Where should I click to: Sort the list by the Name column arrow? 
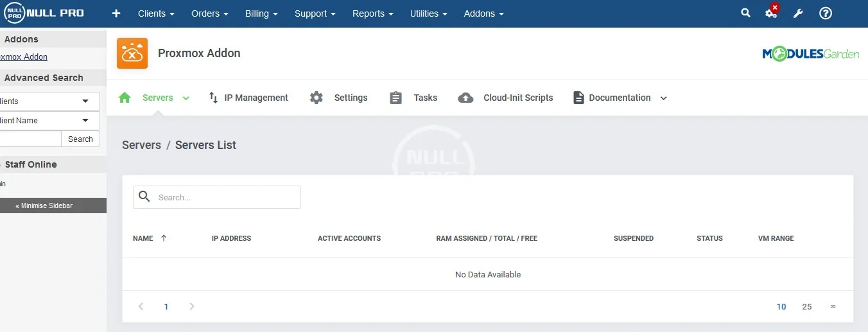[164, 238]
